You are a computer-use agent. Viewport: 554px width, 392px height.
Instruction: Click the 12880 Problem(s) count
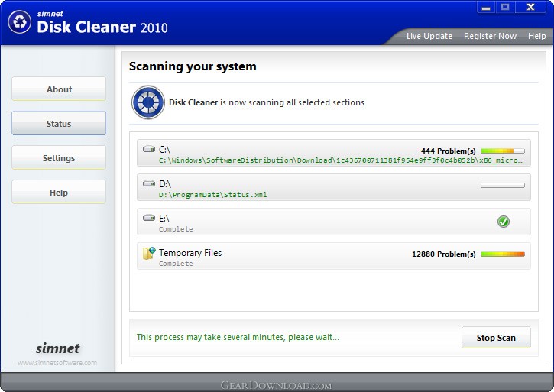point(443,254)
